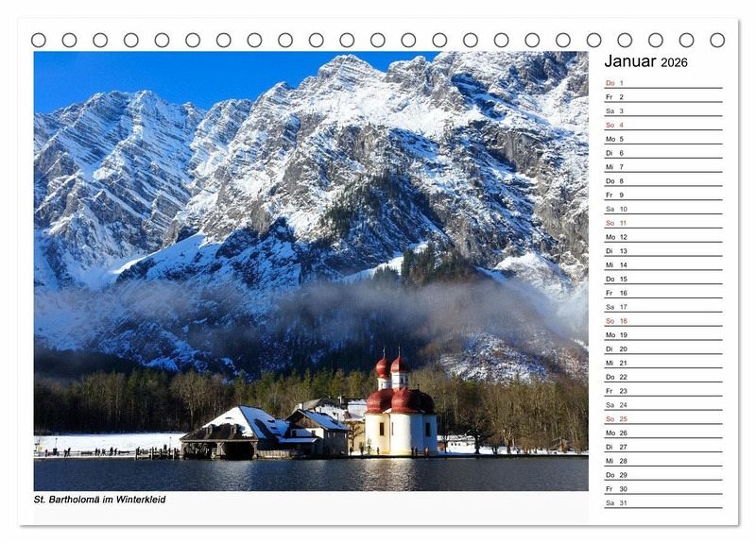
Task: Select the 'Mi 14' date row
Action: (663, 264)
